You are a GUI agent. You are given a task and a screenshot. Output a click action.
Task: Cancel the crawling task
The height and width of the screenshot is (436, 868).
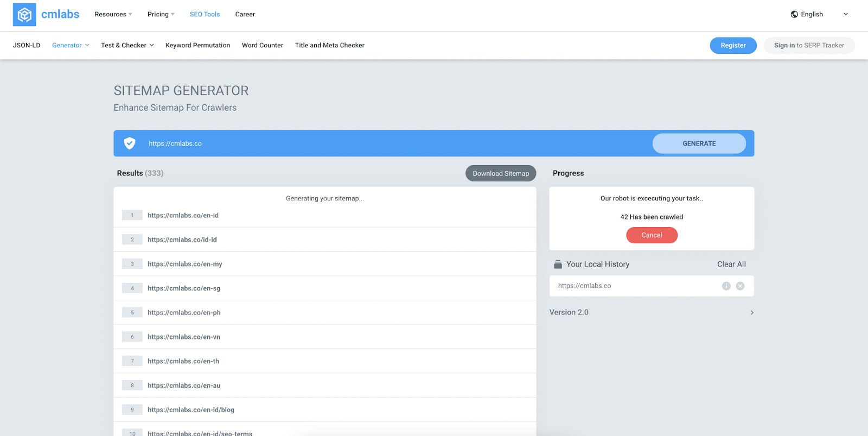point(652,235)
